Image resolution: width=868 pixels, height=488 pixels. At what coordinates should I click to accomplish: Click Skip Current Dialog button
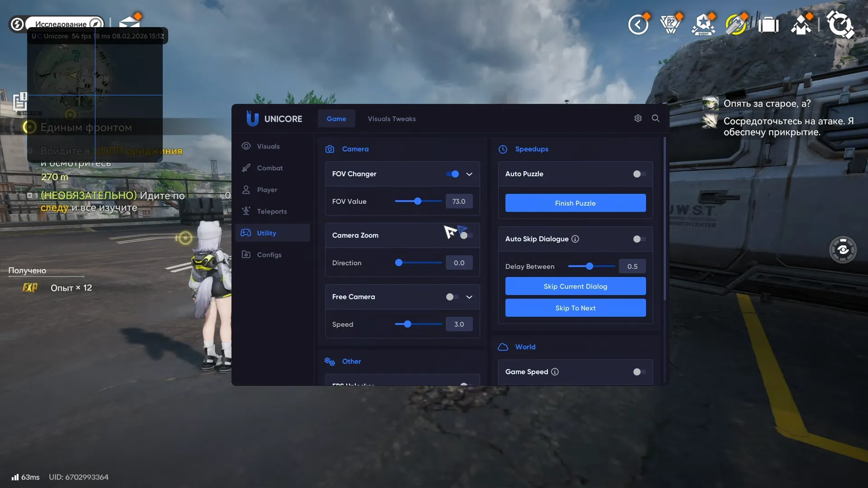point(575,286)
